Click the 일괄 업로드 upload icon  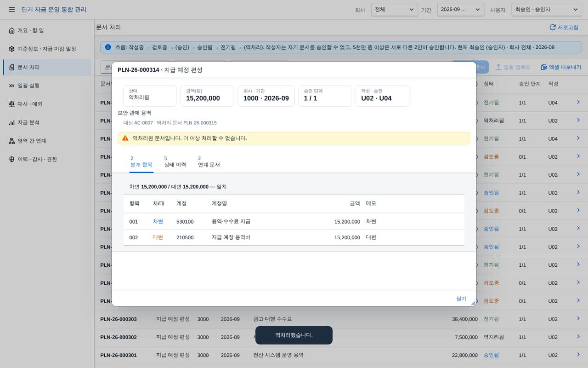[498, 67]
